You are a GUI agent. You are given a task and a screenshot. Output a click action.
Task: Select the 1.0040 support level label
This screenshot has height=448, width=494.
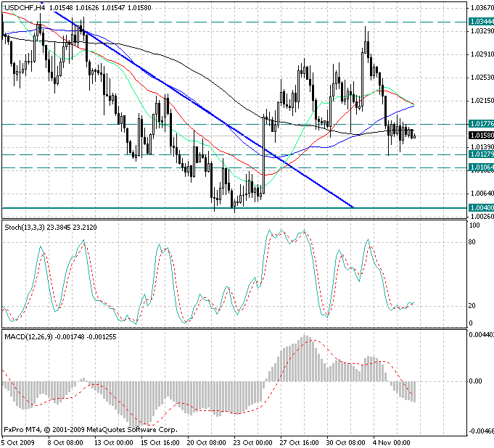point(481,208)
